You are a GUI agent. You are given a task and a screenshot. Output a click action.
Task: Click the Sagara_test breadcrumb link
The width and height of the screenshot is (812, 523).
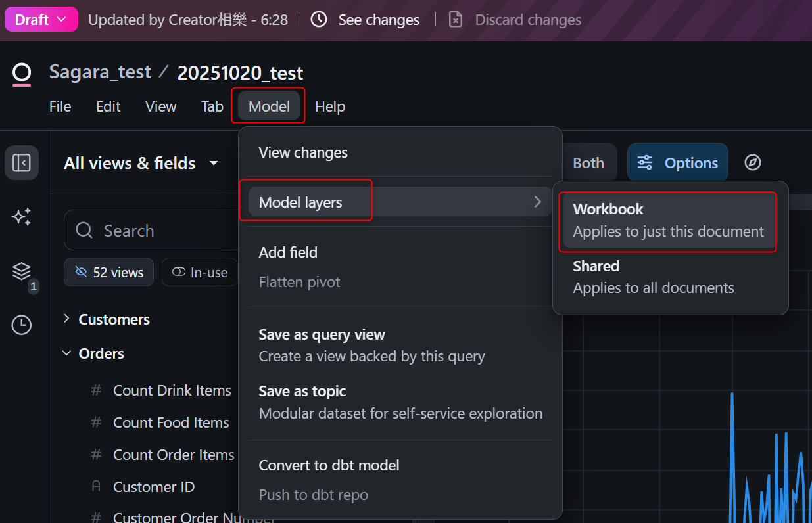coord(100,72)
